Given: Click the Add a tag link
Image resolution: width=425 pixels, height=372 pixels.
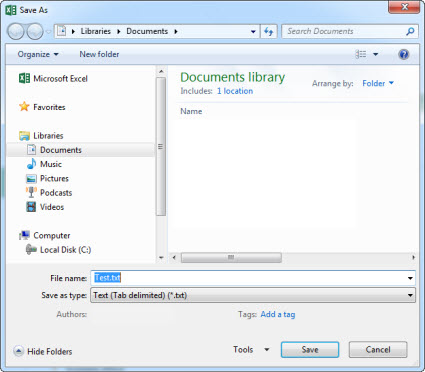Looking at the screenshot, I should [x=278, y=314].
